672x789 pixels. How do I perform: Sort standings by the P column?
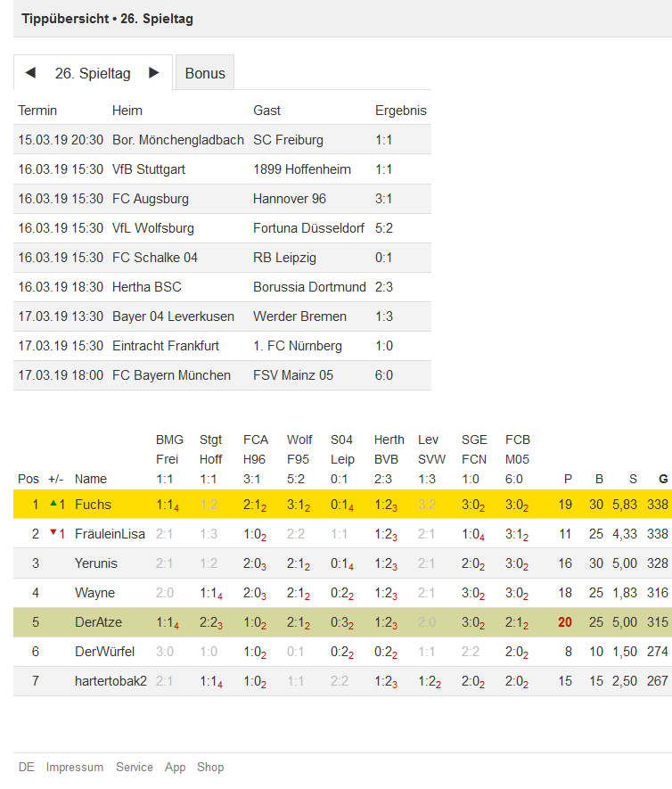pos(568,479)
